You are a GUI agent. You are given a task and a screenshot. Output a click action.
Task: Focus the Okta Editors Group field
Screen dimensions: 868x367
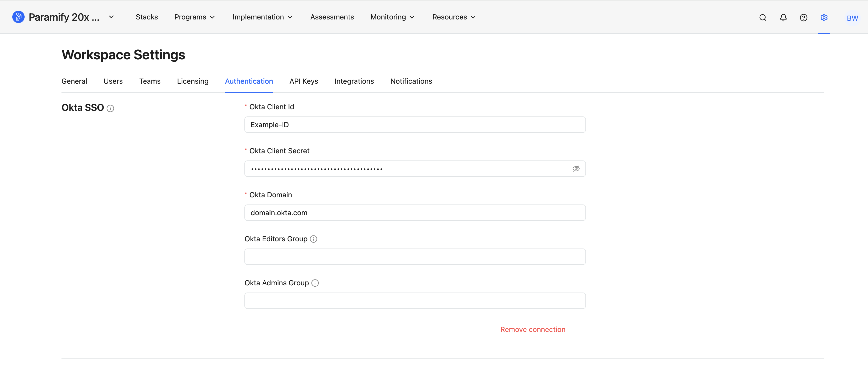tap(415, 257)
